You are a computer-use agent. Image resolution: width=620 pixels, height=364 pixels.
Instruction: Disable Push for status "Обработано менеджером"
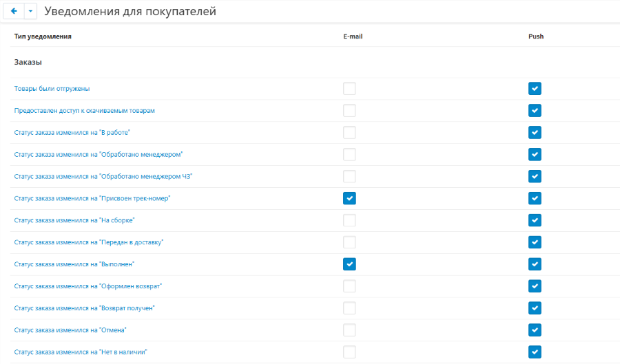(x=535, y=154)
